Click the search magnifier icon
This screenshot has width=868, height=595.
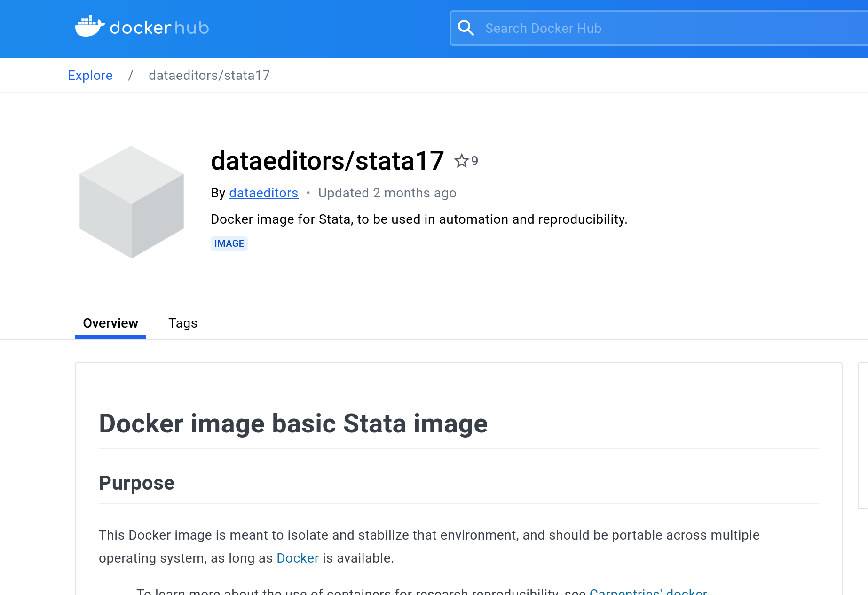click(466, 28)
